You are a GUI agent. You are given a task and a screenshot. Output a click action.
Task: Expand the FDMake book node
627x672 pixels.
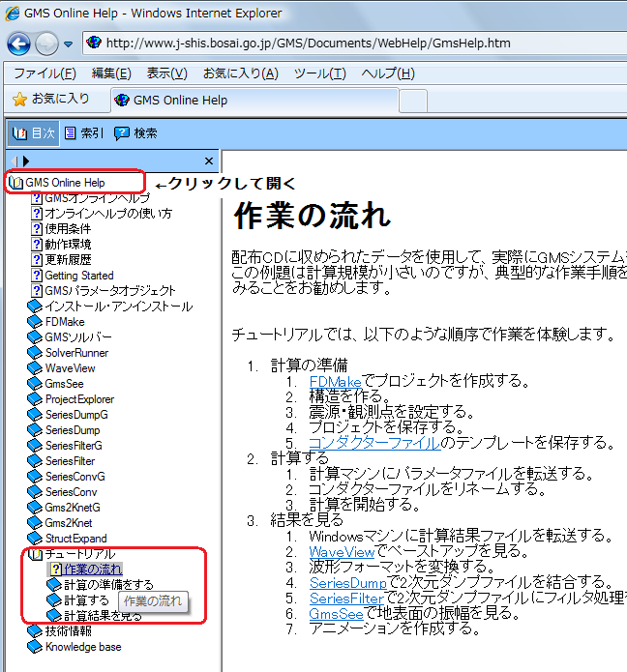click(35, 322)
